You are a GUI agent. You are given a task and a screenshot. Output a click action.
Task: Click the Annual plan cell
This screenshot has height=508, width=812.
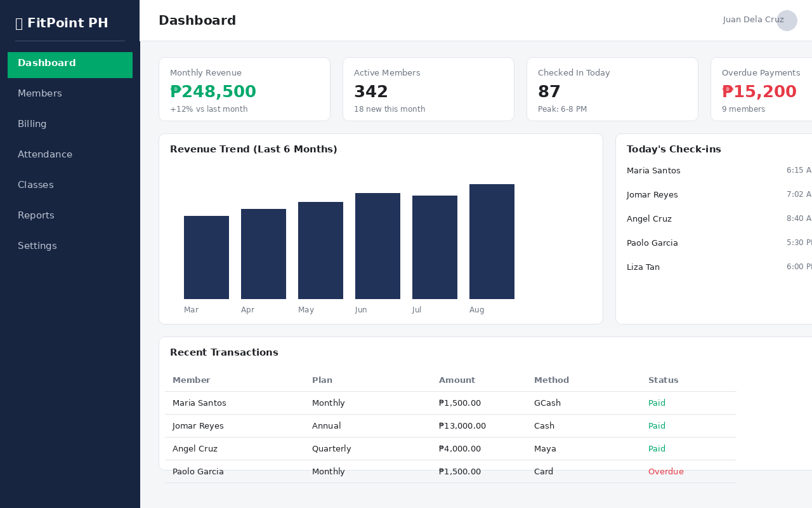click(x=326, y=426)
